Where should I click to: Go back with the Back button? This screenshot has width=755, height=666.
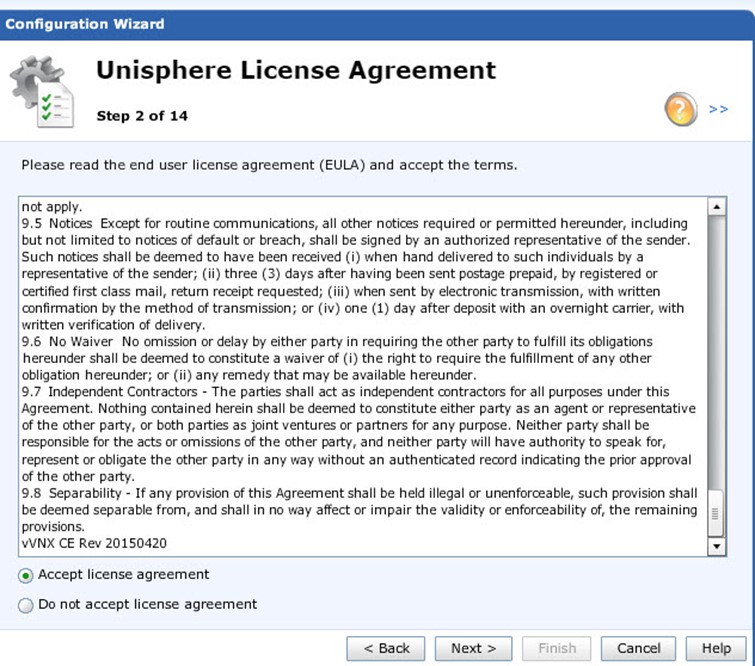click(x=386, y=649)
